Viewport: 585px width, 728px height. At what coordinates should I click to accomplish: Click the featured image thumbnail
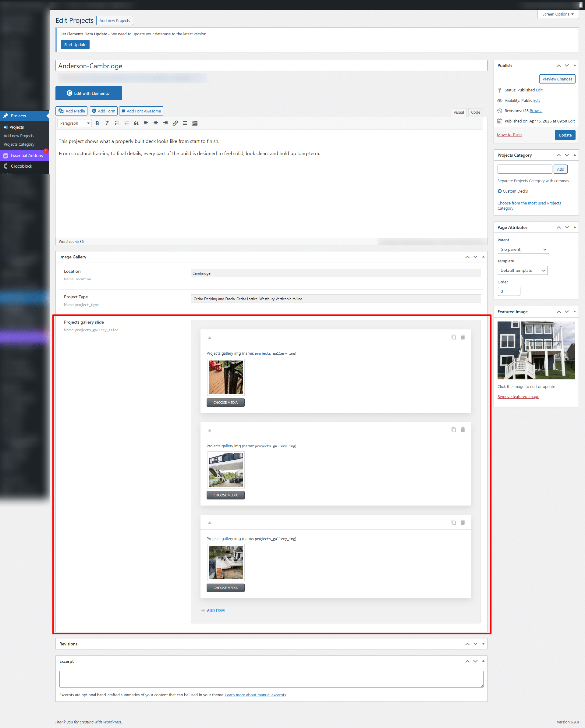(x=536, y=350)
